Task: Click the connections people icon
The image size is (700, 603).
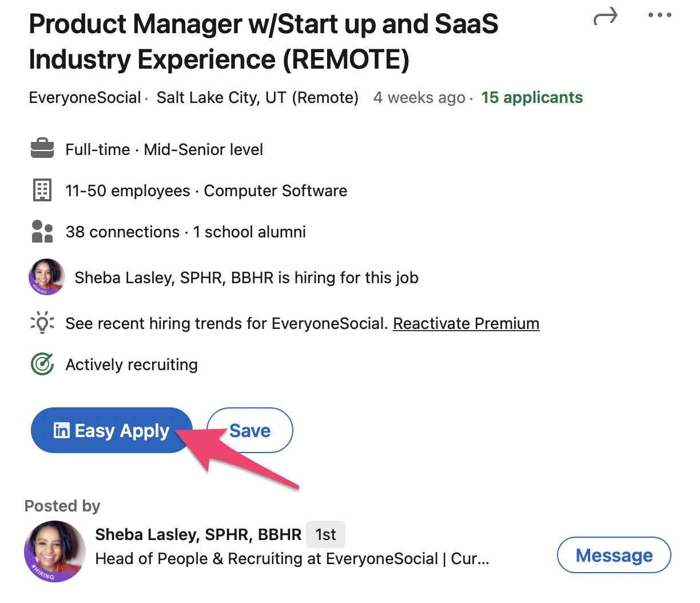Action: coord(42,231)
